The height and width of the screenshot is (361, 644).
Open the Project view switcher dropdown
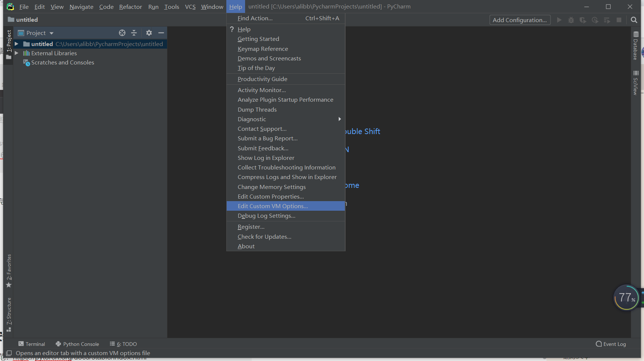coord(51,33)
